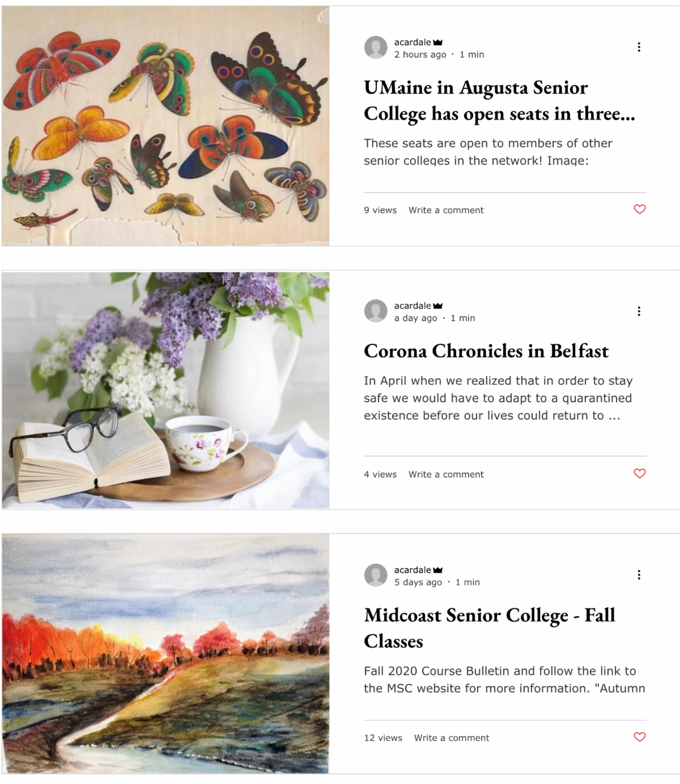Open the butterflies illustration thumbnail

[x=165, y=126]
